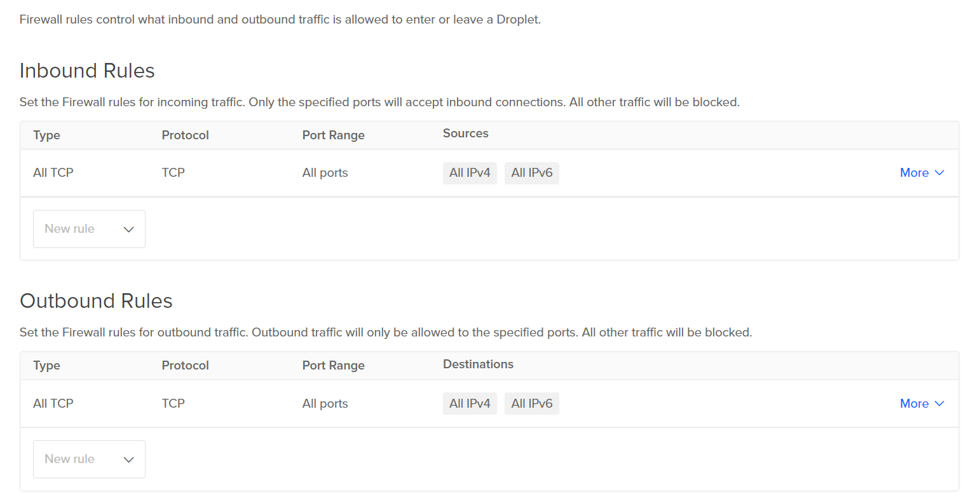Click the Destinations column header
980x498 pixels.
478,364
